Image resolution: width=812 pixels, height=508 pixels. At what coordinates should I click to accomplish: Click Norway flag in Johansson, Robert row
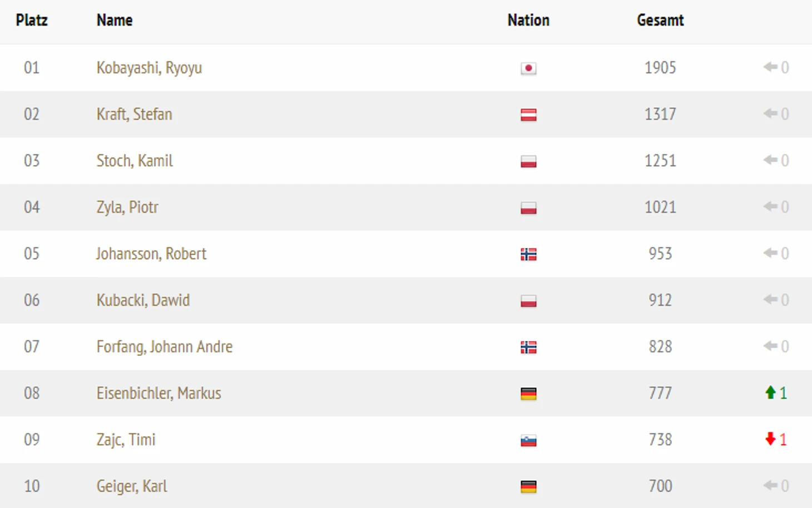528,255
